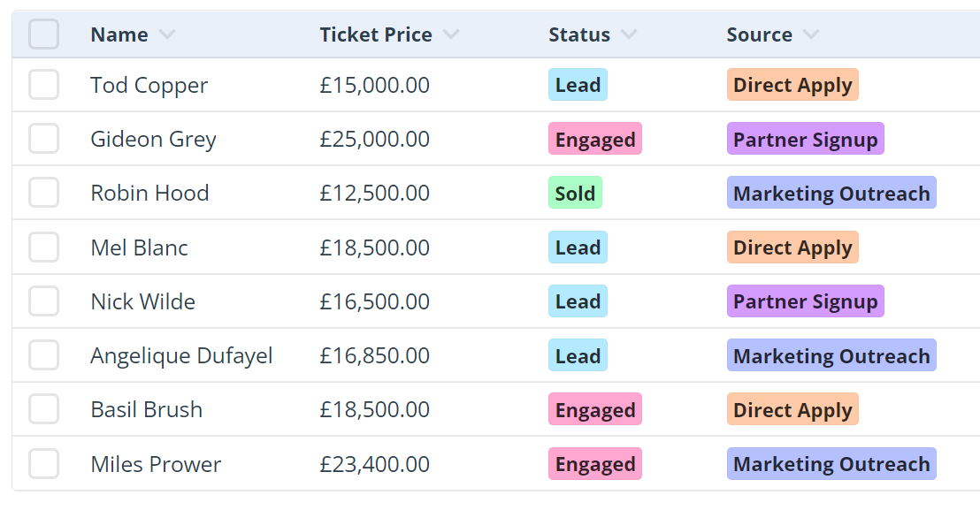Screen dimensions: 980x510
Task: Select the Angelique Dufayel row checkbox
Action: point(44,355)
